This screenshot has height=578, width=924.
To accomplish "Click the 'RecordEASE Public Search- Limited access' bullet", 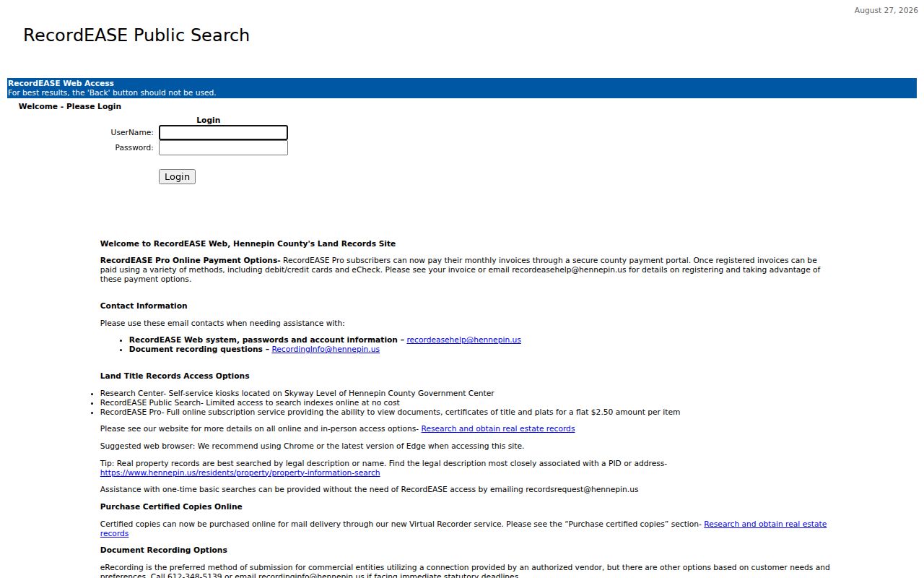I will point(250,402).
